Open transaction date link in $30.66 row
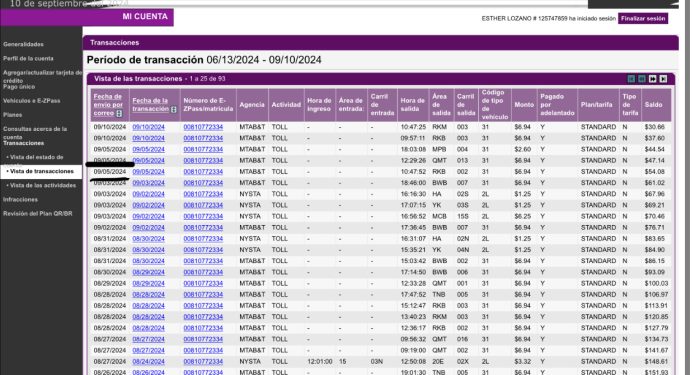This screenshot has width=695, height=375. point(148,127)
